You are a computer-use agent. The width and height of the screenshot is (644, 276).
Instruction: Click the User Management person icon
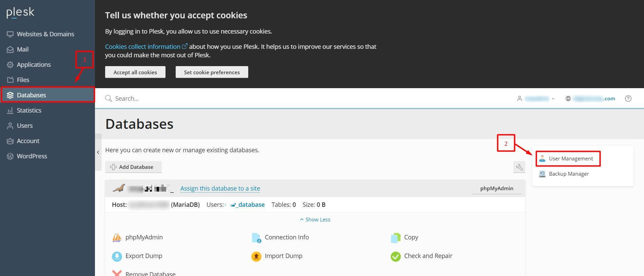pyautogui.click(x=542, y=158)
